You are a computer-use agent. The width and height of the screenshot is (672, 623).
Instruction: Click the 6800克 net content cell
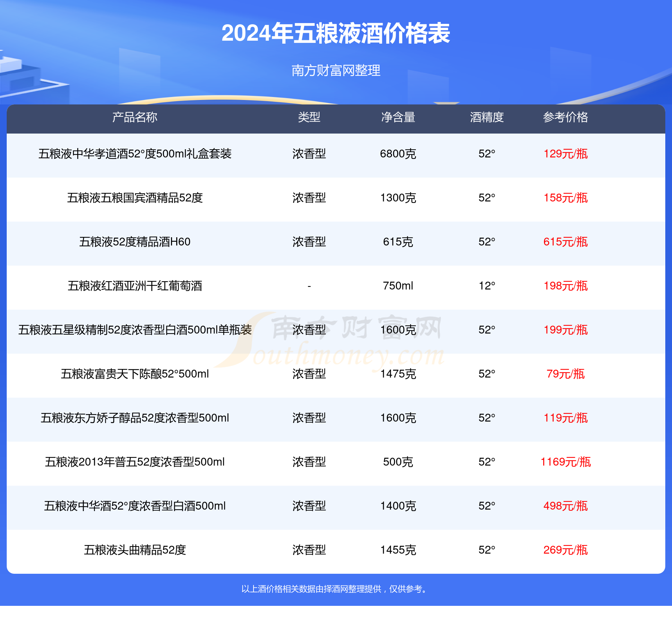click(398, 154)
